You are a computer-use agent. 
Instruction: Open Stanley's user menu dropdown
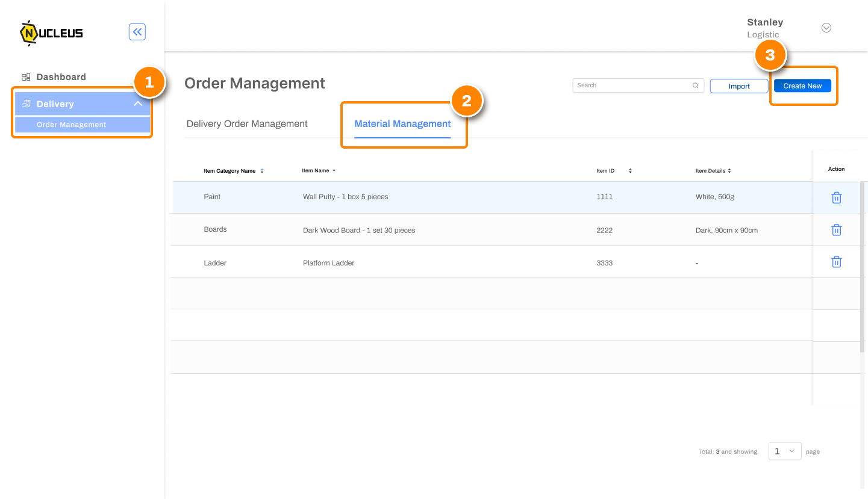click(x=826, y=28)
